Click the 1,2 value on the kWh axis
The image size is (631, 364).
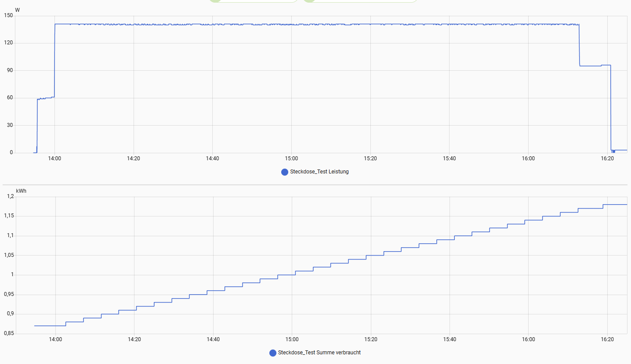coord(9,197)
